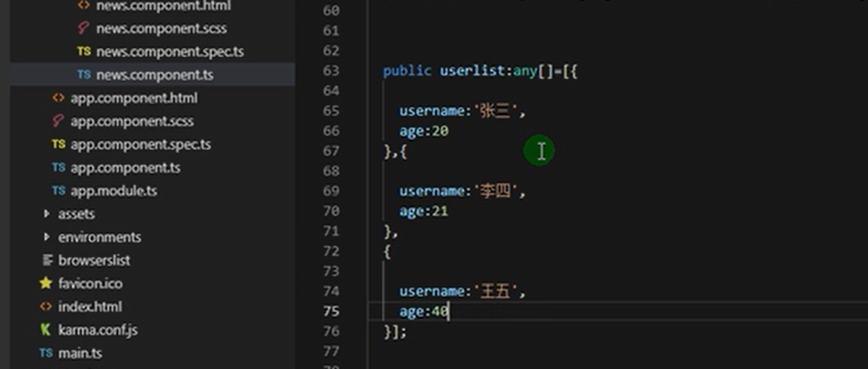Open the browserslist file
This screenshot has height=369, width=868.
coord(94,260)
